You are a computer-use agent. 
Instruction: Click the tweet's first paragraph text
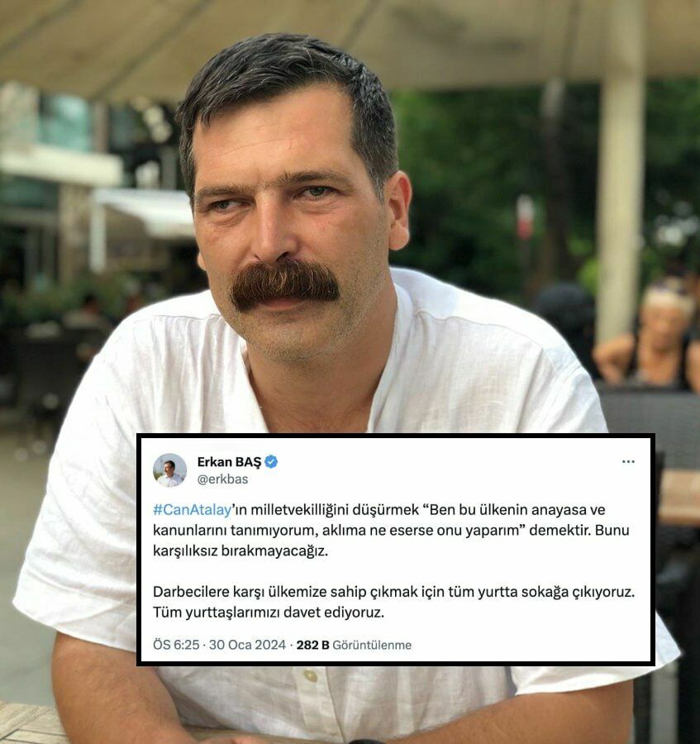click(x=391, y=530)
